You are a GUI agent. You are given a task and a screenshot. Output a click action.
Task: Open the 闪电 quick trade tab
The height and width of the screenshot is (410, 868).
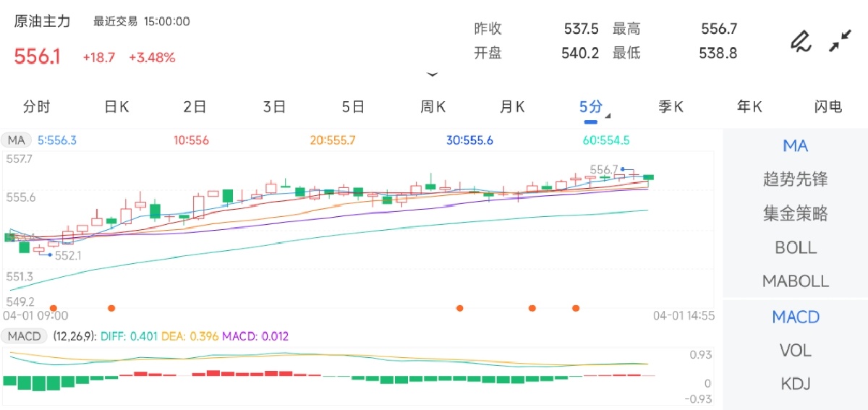pos(828,107)
